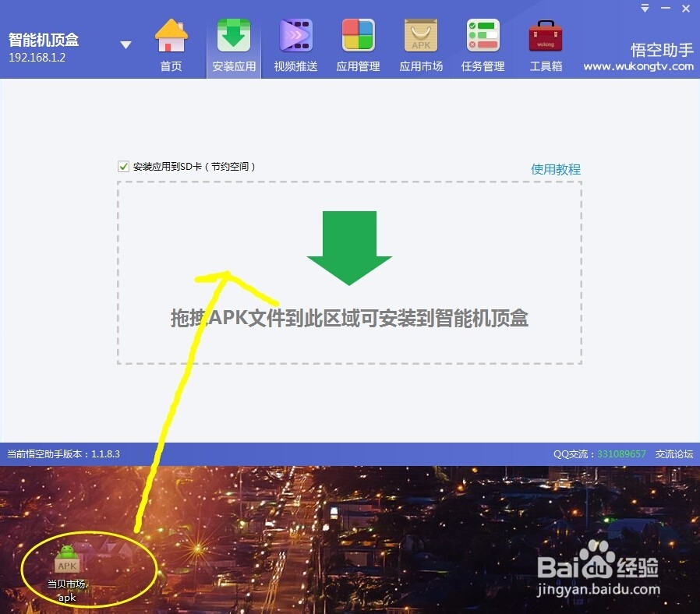This screenshot has width=700, height=614.
Task: Expand the 智能机顶盒 device dropdown arrow
Action: pyautogui.click(x=126, y=44)
